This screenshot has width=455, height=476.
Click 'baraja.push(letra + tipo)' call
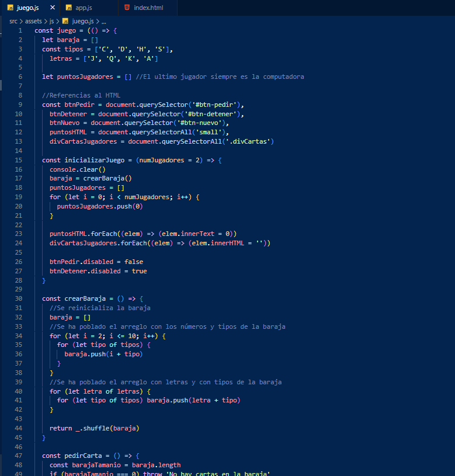tap(194, 401)
